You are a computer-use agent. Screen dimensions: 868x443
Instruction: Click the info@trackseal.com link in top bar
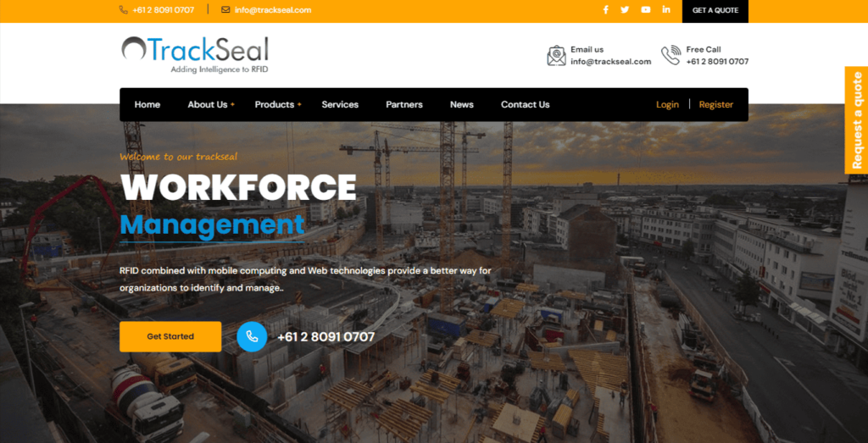[x=273, y=10]
